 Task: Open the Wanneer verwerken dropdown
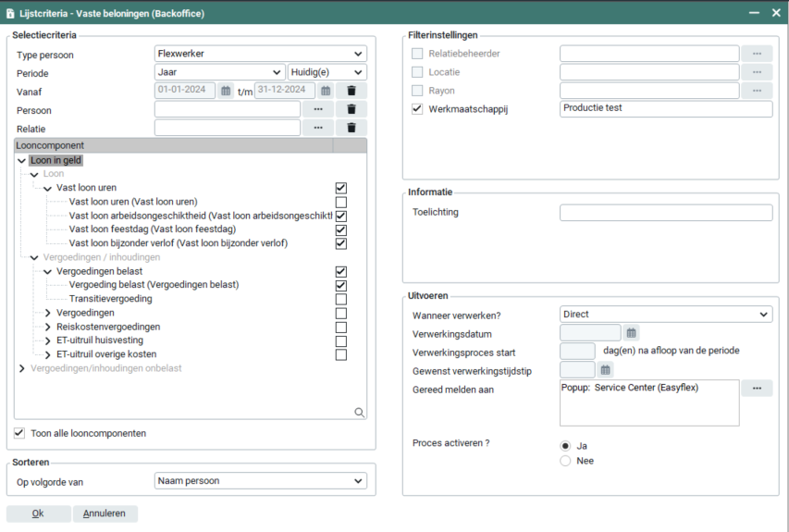point(666,315)
